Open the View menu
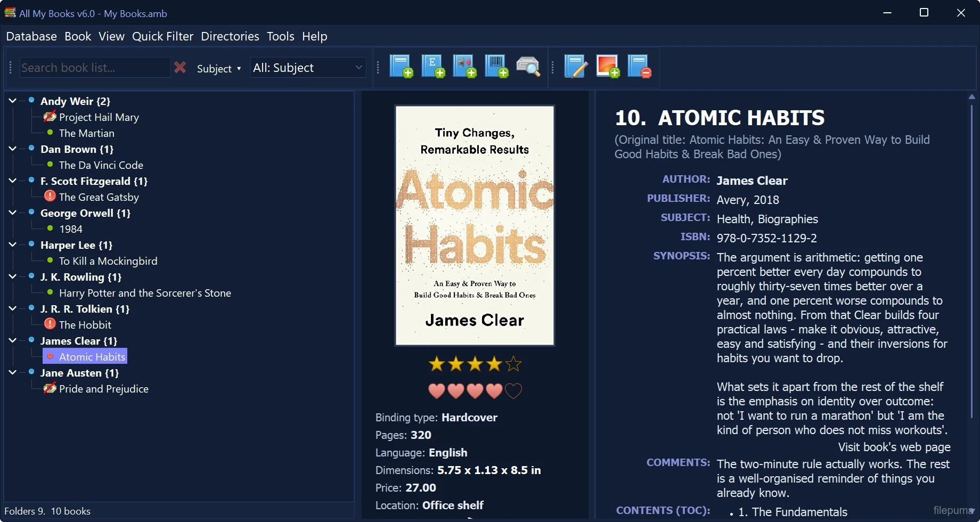Image resolution: width=980 pixels, height=522 pixels. [x=111, y=36]
